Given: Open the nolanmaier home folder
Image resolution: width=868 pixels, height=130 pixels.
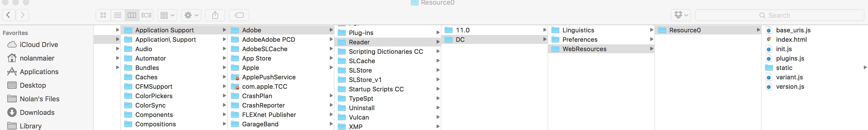Looking at the screenshot, I should [37, 58].
